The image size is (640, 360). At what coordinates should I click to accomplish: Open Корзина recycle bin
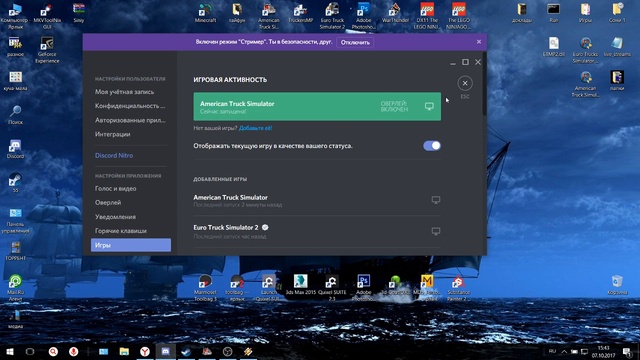[617, 285]
